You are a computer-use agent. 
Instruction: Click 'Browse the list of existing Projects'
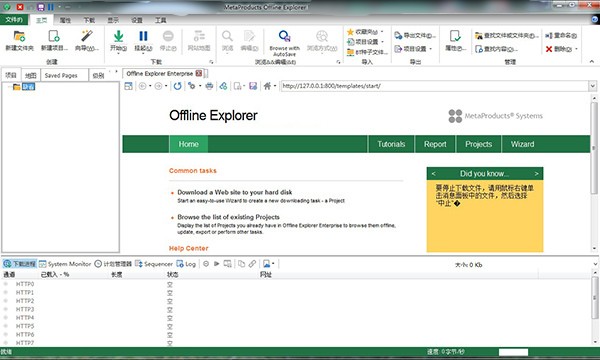coord(228,217)
